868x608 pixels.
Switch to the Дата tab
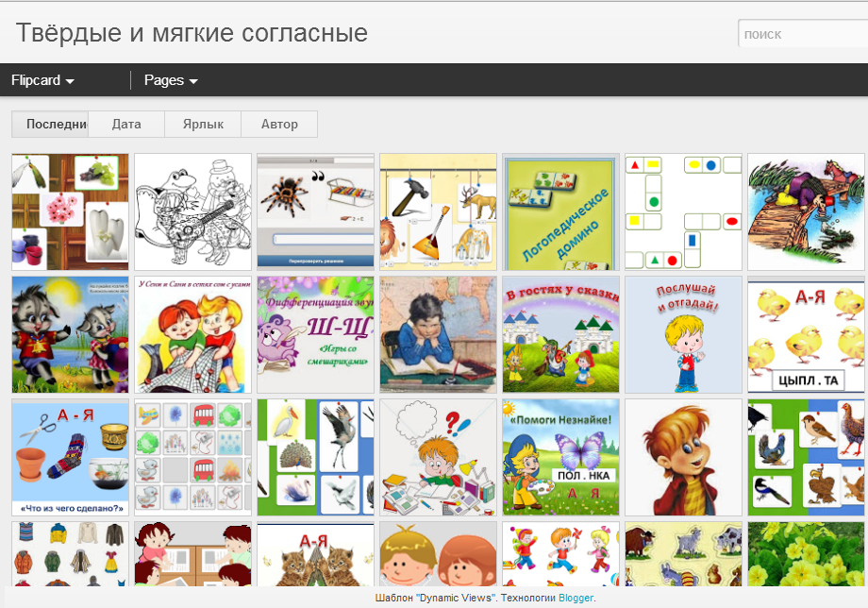coord(126,124)
